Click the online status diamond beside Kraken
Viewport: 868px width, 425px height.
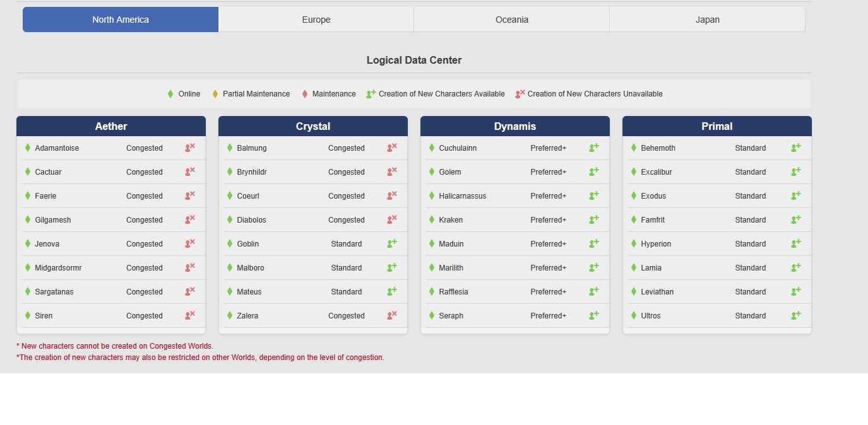pyautogui.click(x=432, y=219)
